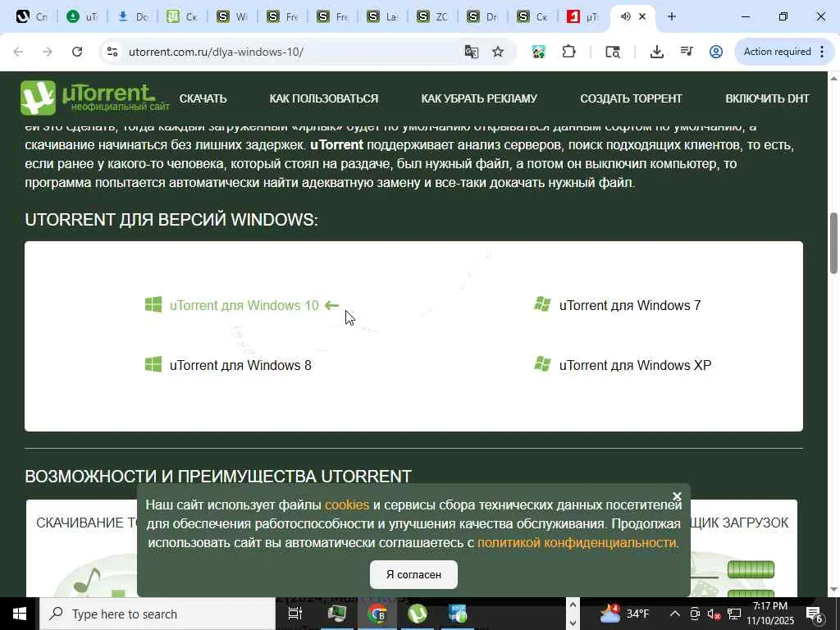Viewport: 840px width, 630px height.
Task: View site information icon in address bar
Action: tap(112, 52)
